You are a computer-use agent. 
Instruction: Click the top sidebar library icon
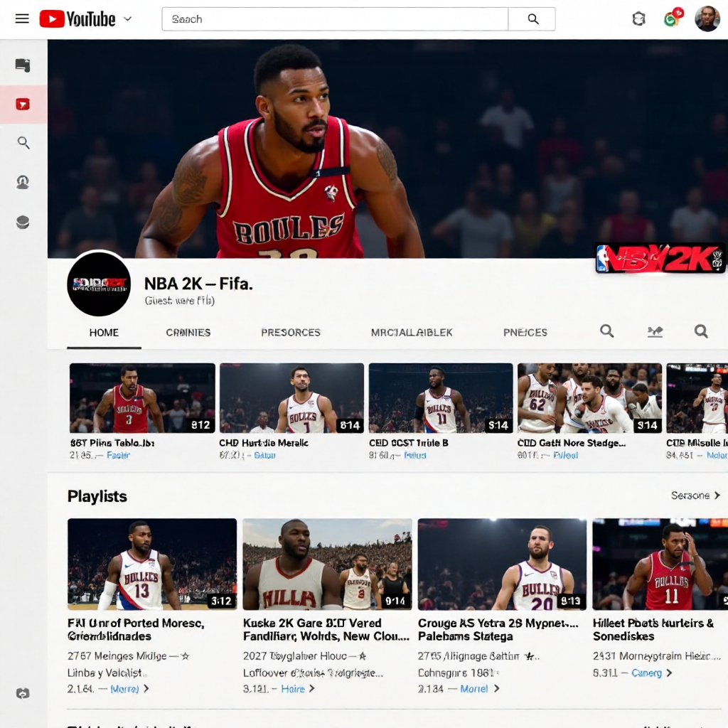pos(23,65)
